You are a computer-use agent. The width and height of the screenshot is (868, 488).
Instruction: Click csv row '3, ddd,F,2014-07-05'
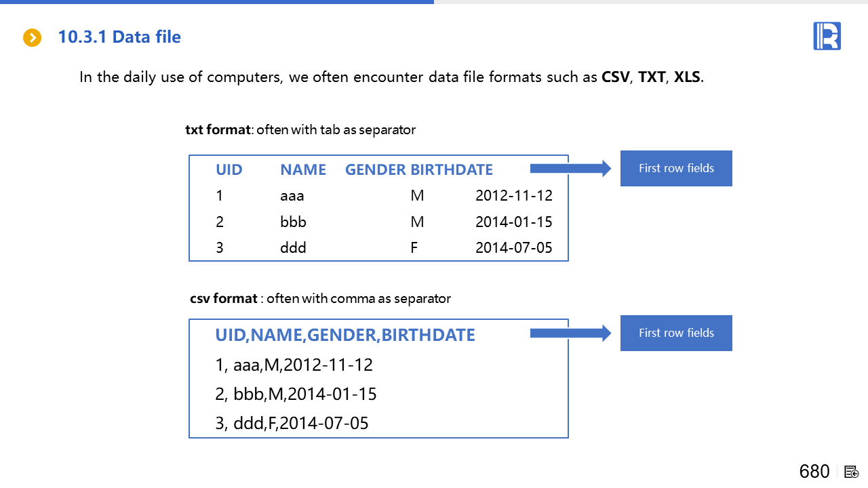[292, 424]
